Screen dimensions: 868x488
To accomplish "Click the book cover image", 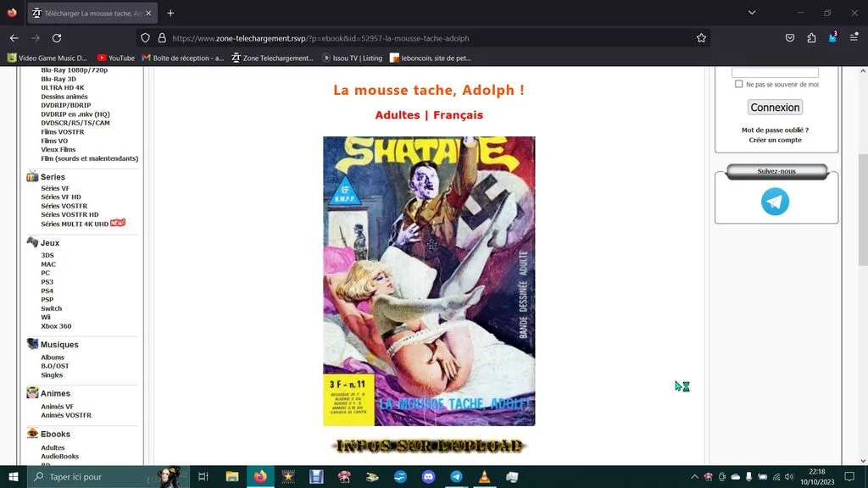I will coord(429,281).
